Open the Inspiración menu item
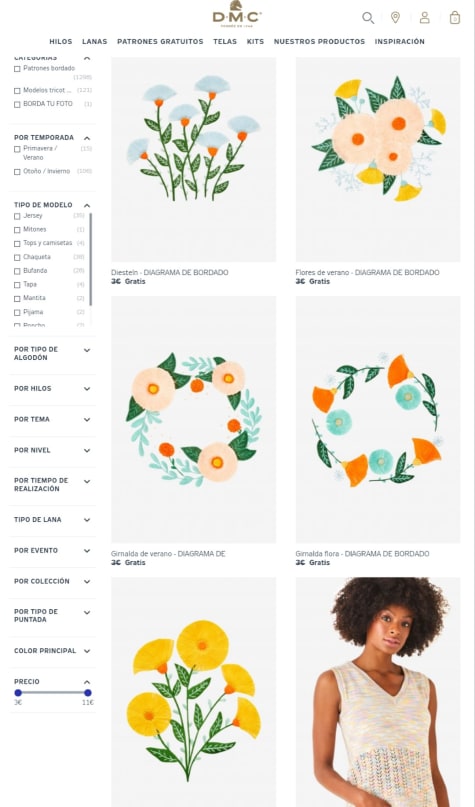Viewport: 475px width, 807px height. tap(400, 42)
